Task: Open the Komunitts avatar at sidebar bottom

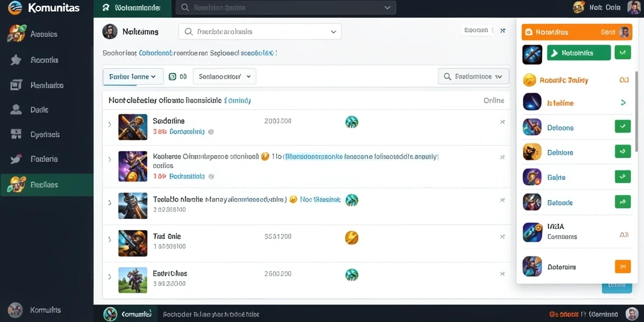Action: click(15, 310)
